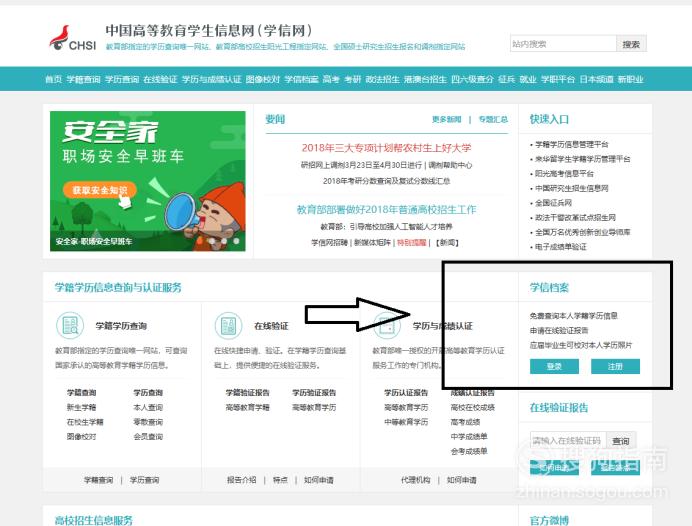Open 会考成绩单 link
Screen dimensions: 692x526
tap(469, 451)
